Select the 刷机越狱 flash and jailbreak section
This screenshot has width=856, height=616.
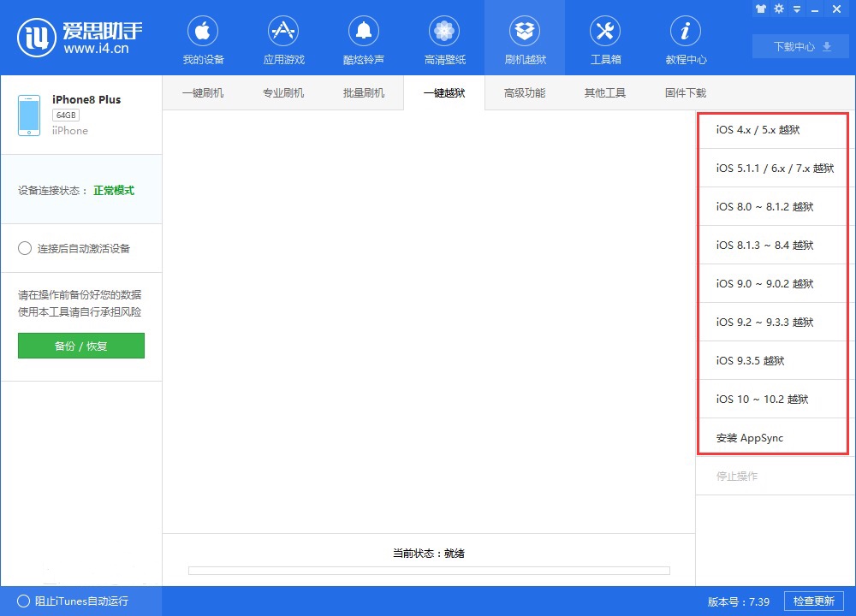tap(525, 41)
